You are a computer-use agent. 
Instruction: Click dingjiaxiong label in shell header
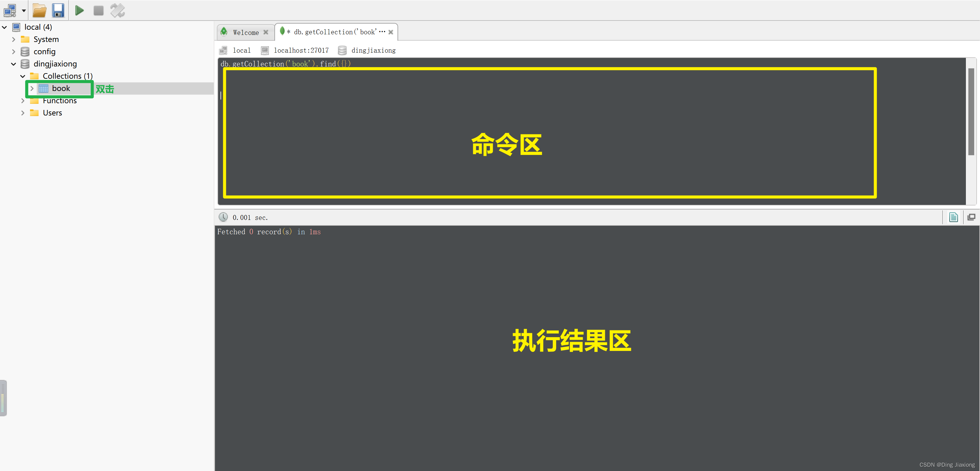coord(374,50)
